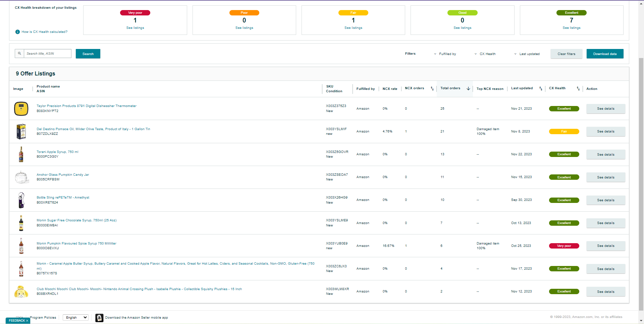Sort by CX Health column arrows icon

click(578, 89)
